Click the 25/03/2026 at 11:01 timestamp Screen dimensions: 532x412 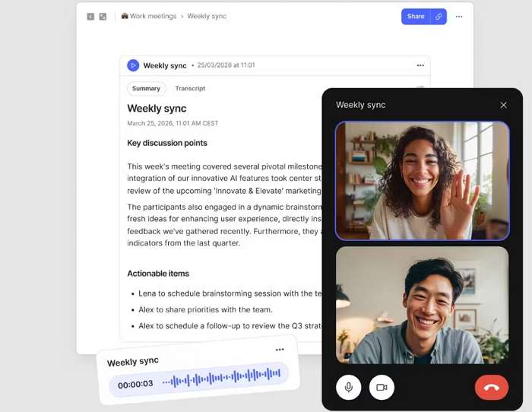tap(226, 65)
